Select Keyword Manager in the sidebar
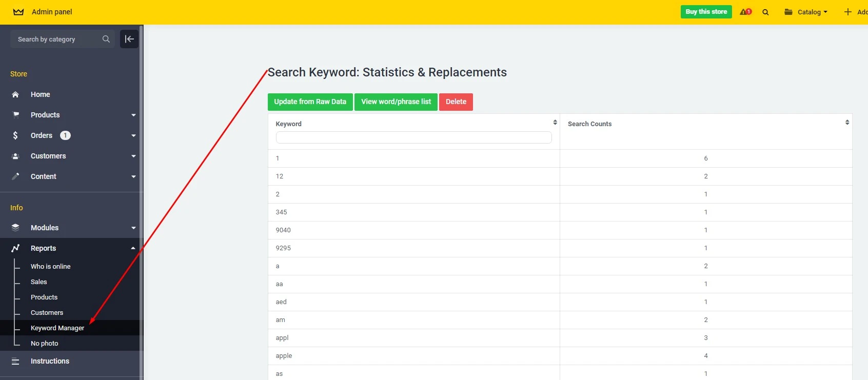The image size is (868, 380). click(x=57, y=328)
